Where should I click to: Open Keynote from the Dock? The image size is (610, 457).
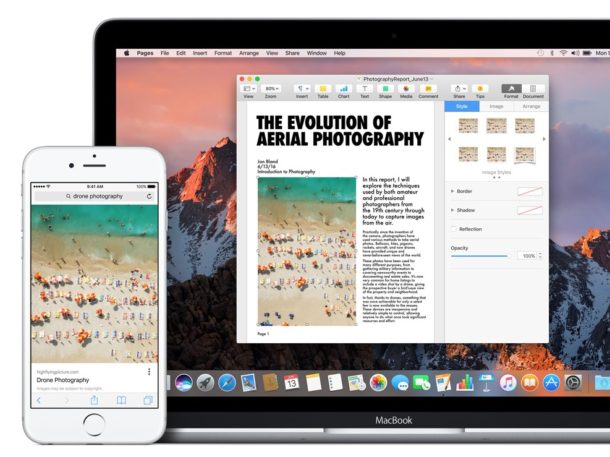(x=486, y=383)
